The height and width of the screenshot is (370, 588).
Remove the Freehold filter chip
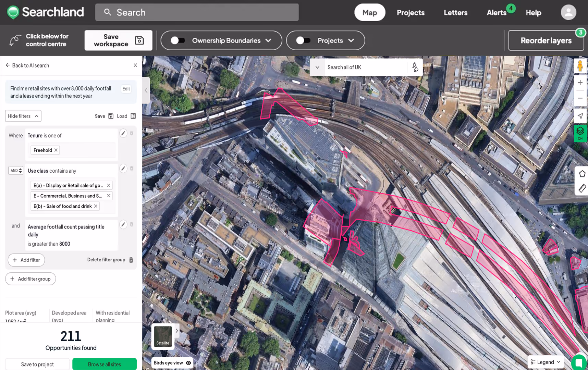click(x=56, y=150)
